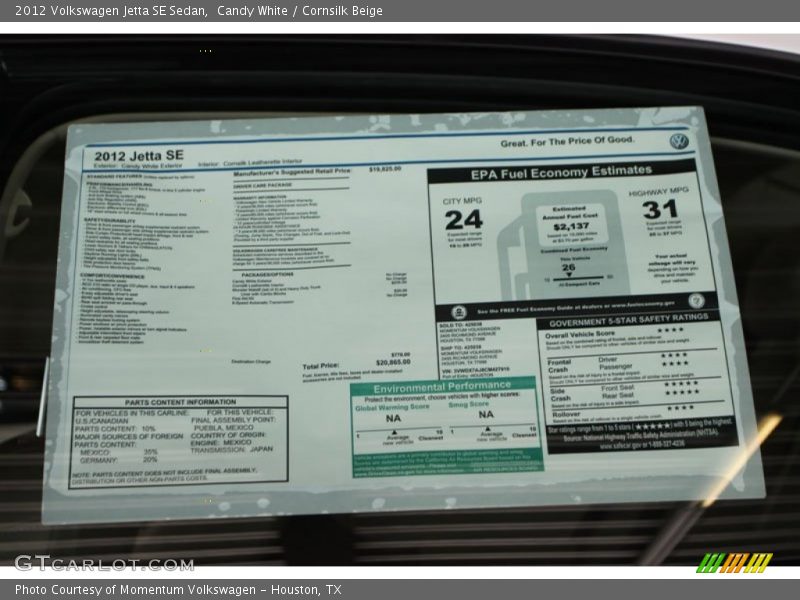Click the Volkswagen logo top right
The height and width of the screenshot is (600, 800).
pos(682,141)
